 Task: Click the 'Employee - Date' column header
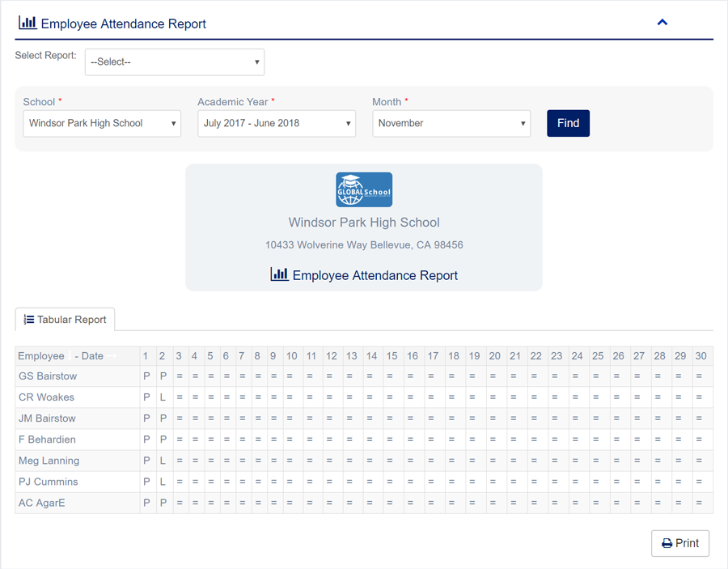coord(78,356)
